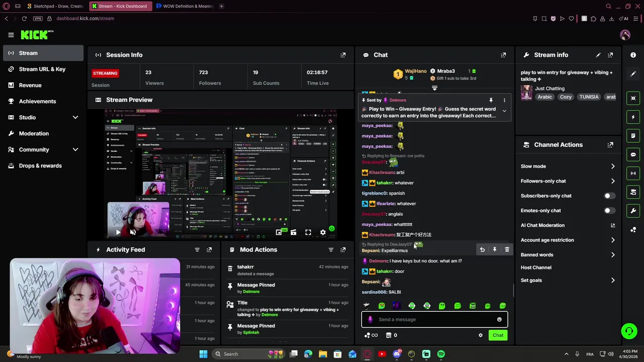Open Activity Feed filter options
The image size is (644, 362).
click(197, 249)
